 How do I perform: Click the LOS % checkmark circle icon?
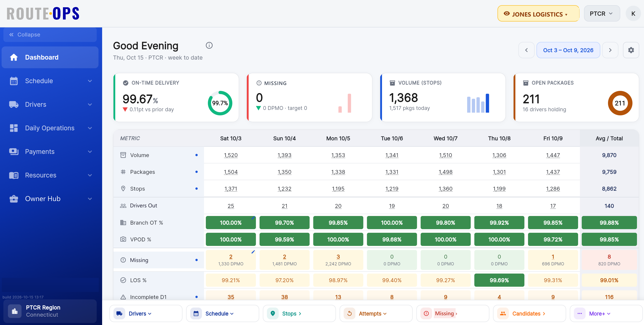123,280
